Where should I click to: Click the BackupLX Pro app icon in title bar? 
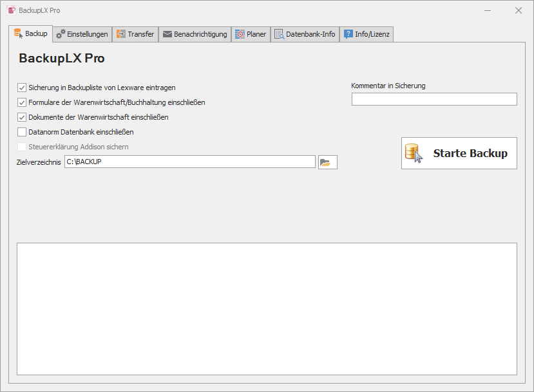tap(11, 10)
